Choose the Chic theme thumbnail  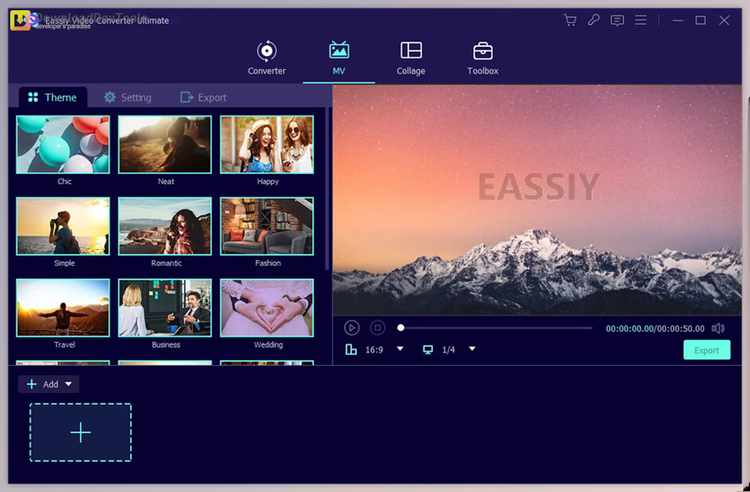tap(63, 144)
